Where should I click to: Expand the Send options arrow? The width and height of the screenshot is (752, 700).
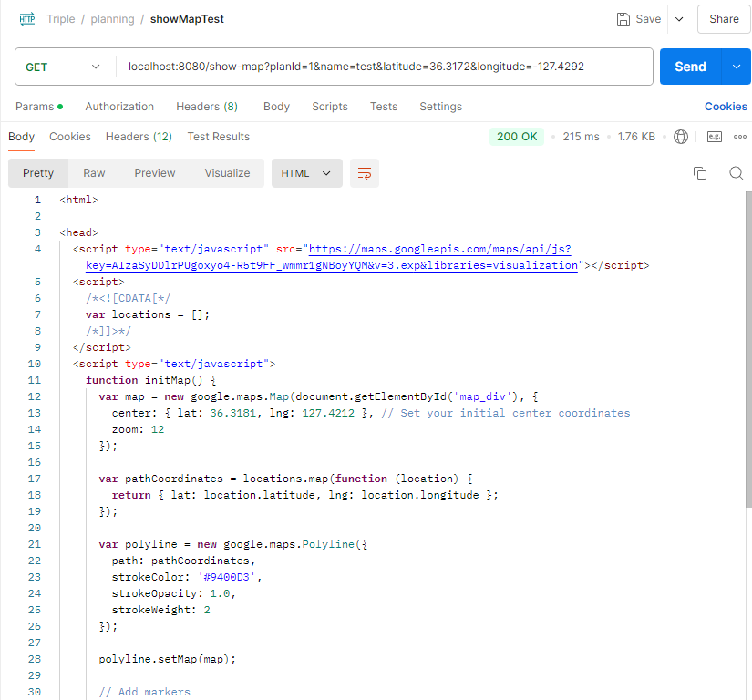click(737, 67)
